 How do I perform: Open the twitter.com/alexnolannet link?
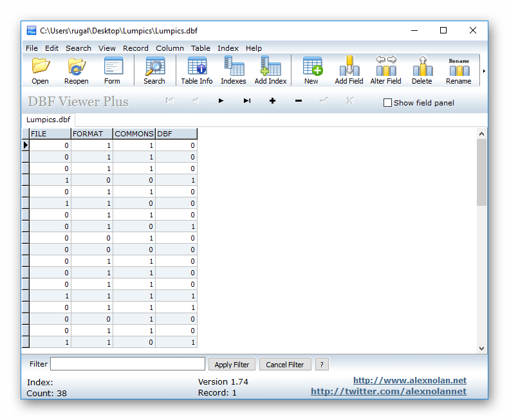click(389, 391)
